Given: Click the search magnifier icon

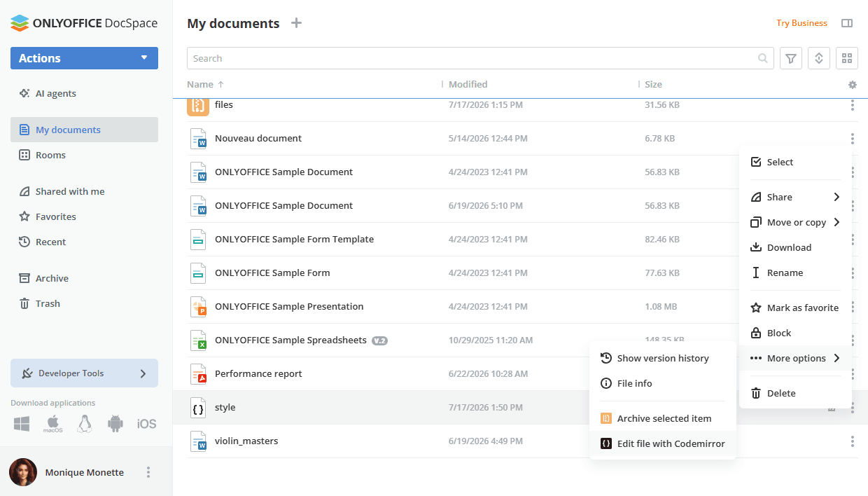Looking at the screenshot, I should tap(763, 58).
